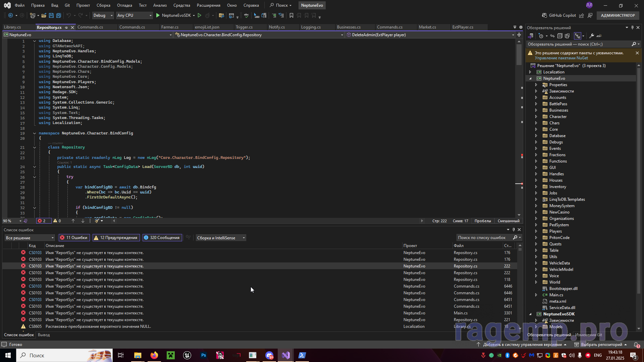Open the Сборка menu

(x=103, y=5)
